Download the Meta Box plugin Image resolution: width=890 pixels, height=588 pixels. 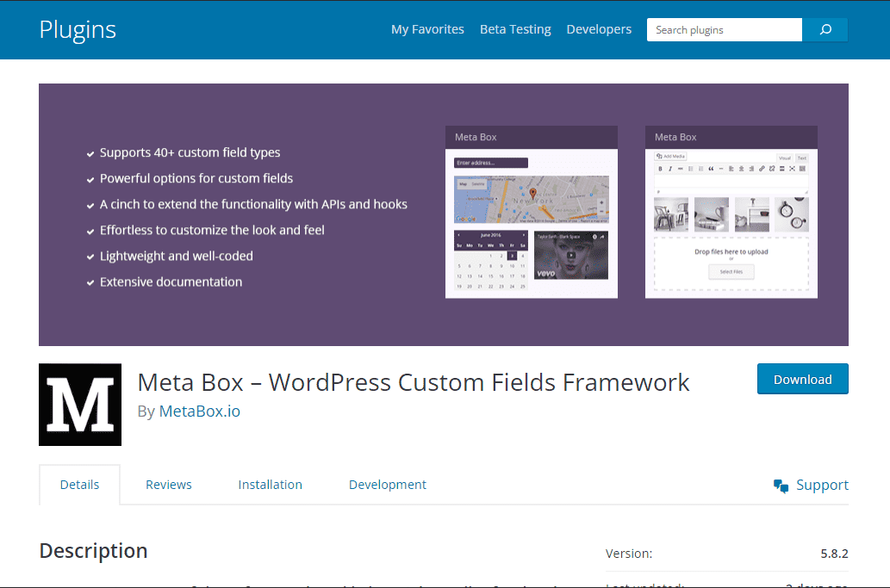click(803, 379)
